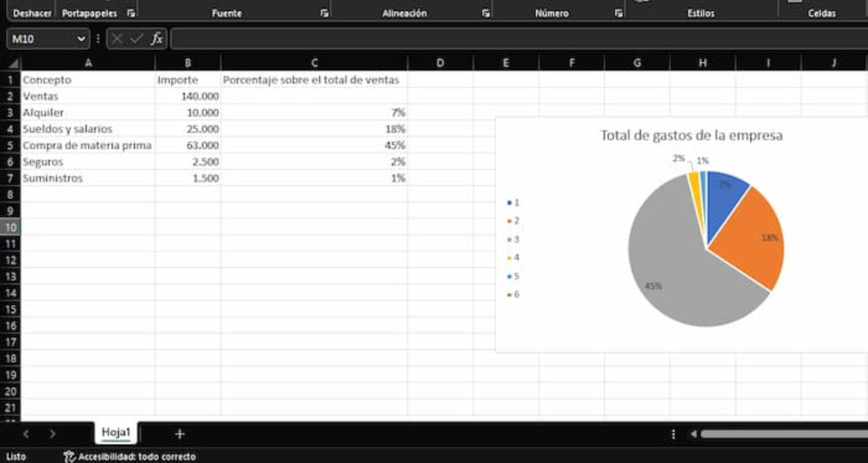Select the cell 'Importe'

click(x=188, y=79)
